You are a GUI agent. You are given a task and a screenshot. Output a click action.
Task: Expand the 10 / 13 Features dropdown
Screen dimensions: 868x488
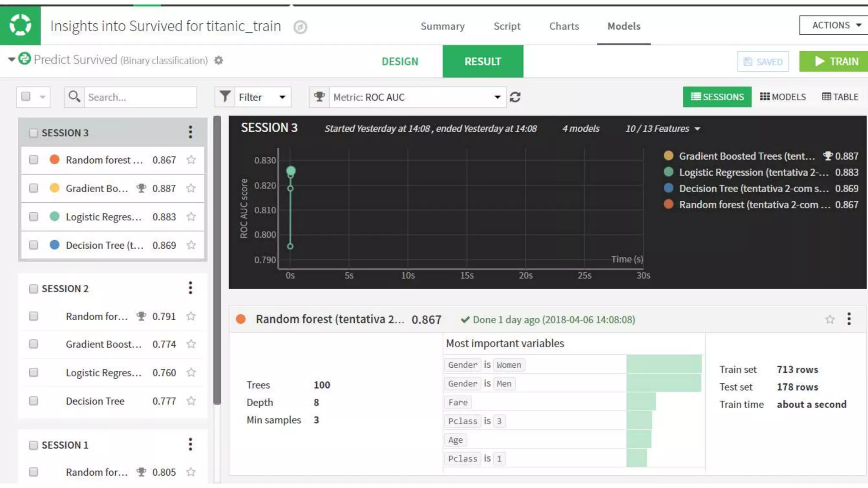pyautogui.click(x=662, y=128)
